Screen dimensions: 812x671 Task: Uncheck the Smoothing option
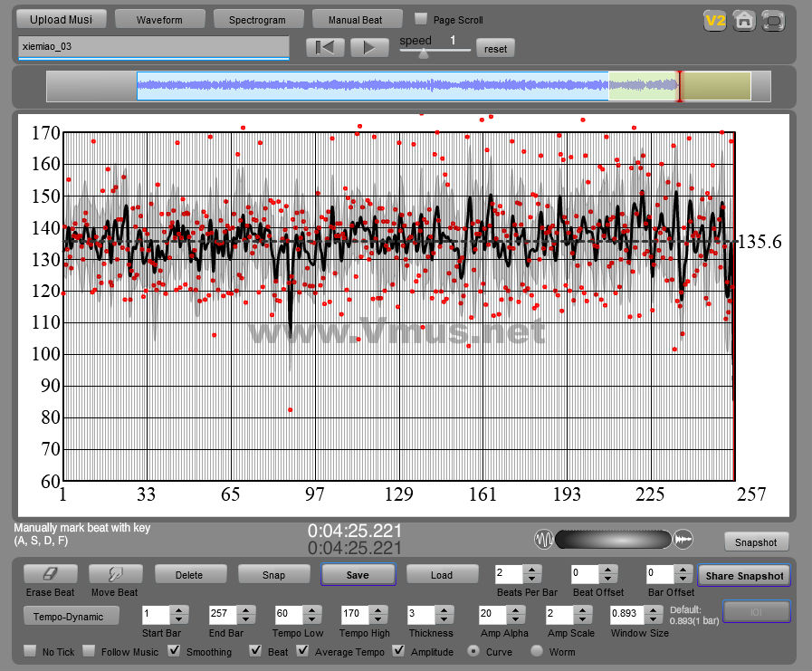click(175, 651)
